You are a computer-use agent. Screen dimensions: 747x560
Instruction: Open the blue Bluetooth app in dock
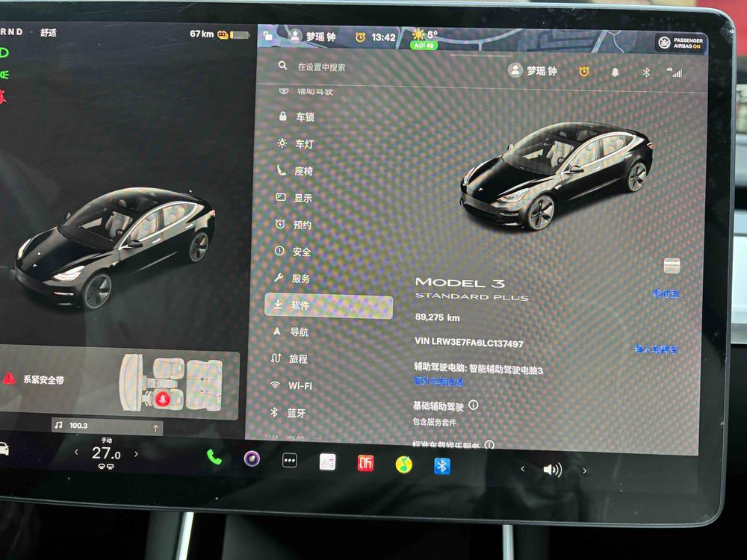pyautogui.click(x=441, y=466)
